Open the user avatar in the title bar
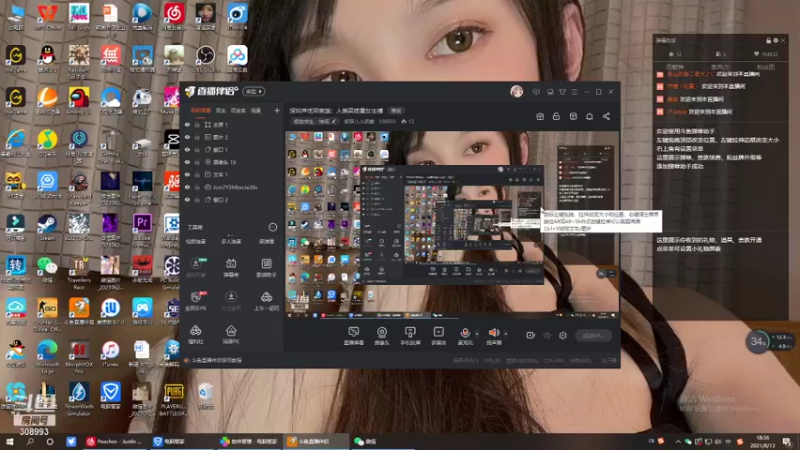The image size is (800, 450). pyautogui.click(x=516, y=91)
